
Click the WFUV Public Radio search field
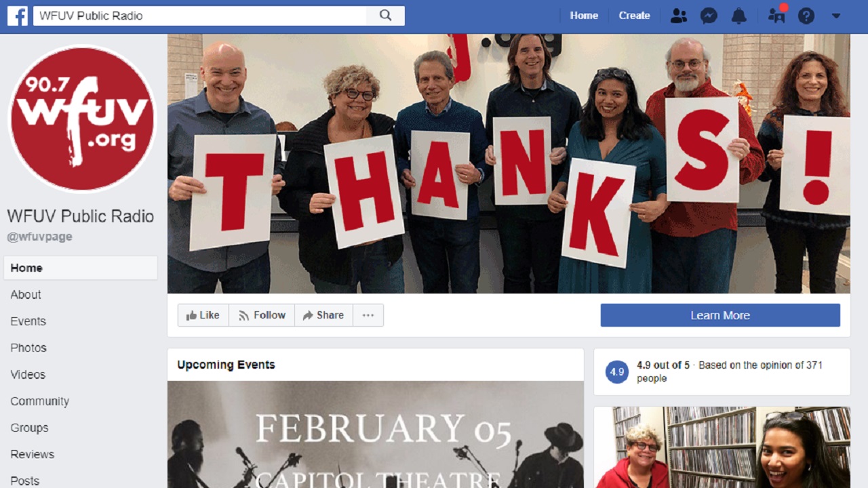tap(200, 16)
